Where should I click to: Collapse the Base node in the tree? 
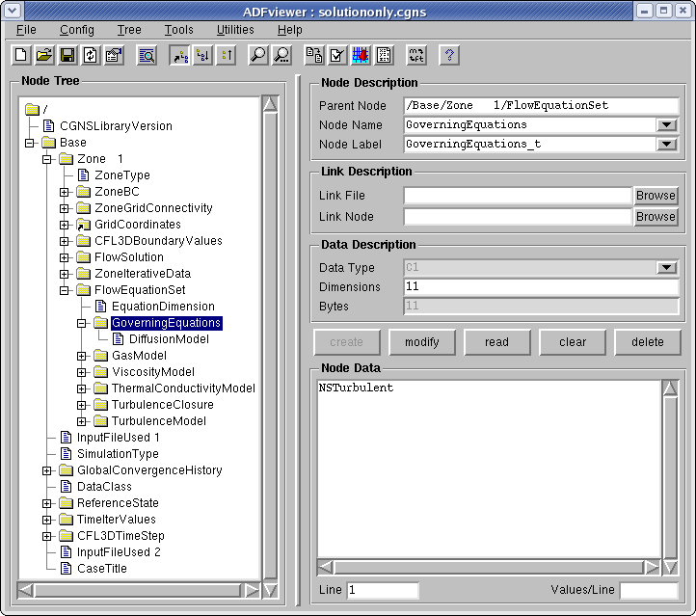[30, 143]
